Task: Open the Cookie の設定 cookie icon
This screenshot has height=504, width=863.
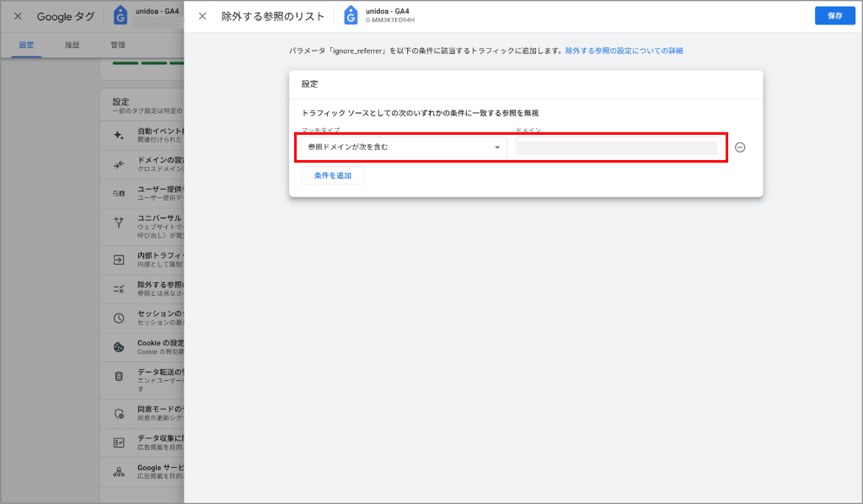Action: pos(118,346)
